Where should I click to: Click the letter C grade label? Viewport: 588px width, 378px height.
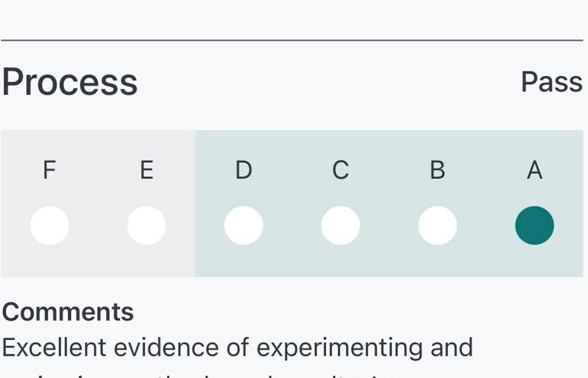pos(340,171)
